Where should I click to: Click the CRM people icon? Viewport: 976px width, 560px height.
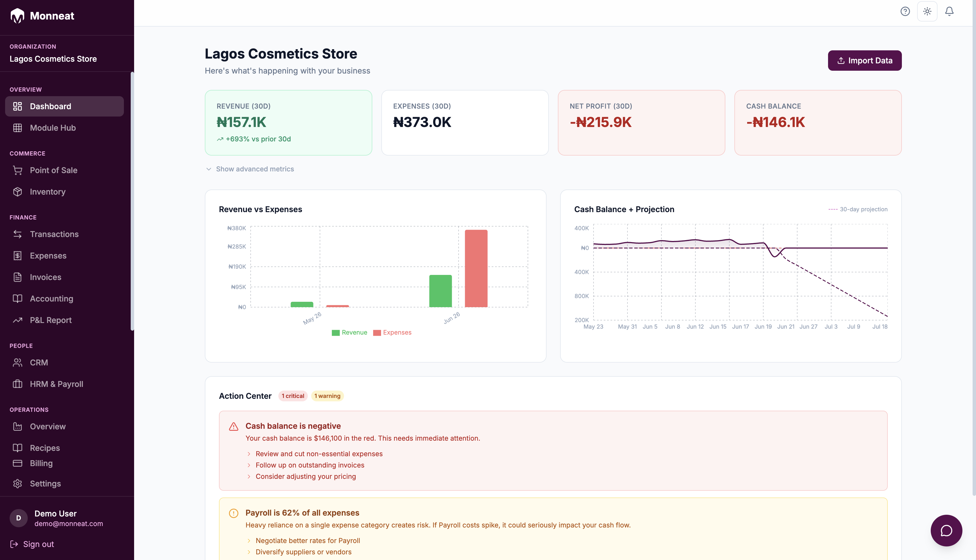click(18, 362)
